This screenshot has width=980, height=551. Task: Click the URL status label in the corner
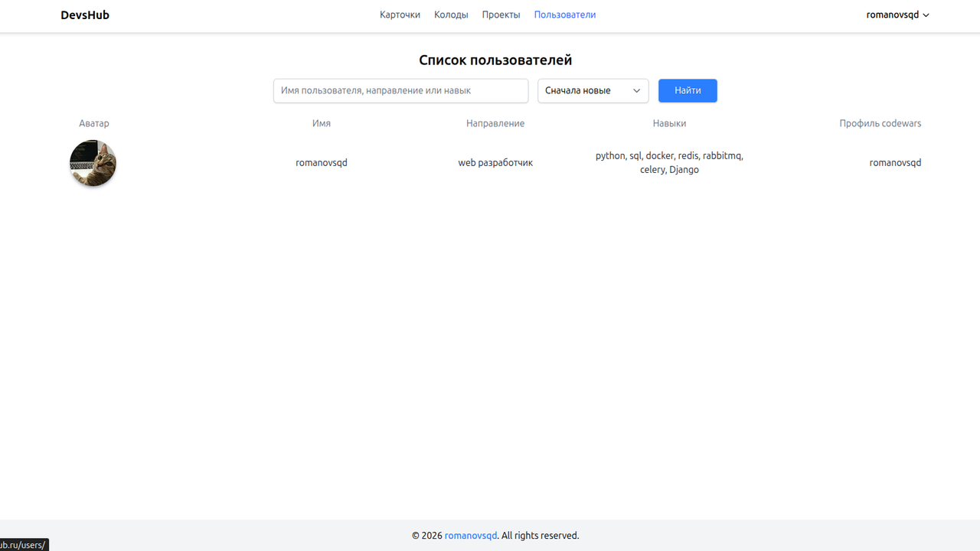tap(24, 544)
